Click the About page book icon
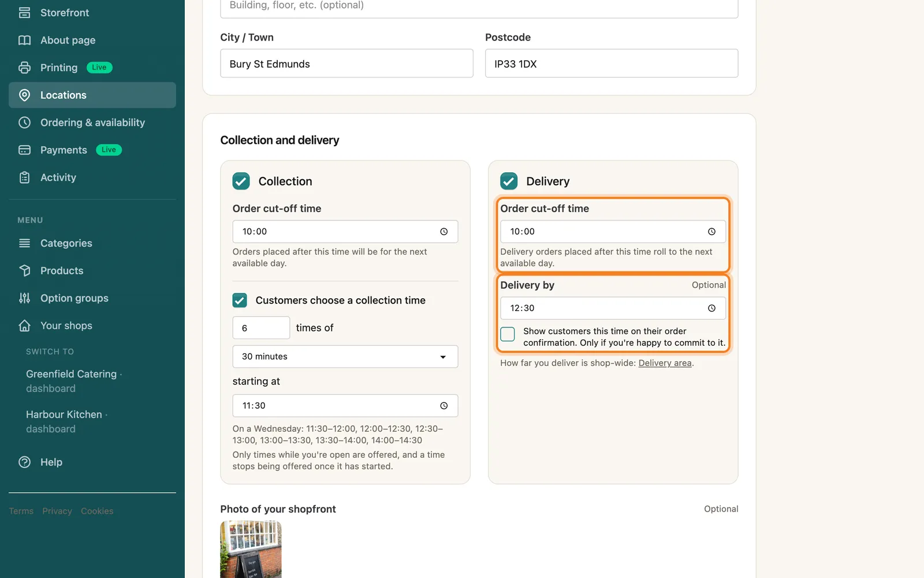The height and width of the screenshot is (578, 924). [x=24, y=40]
